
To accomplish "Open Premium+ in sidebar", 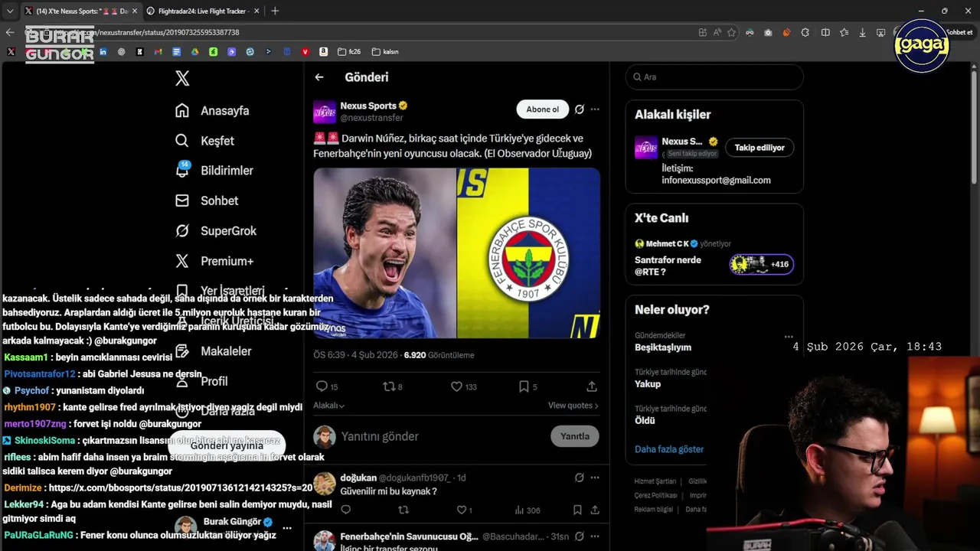I will 214,261.
